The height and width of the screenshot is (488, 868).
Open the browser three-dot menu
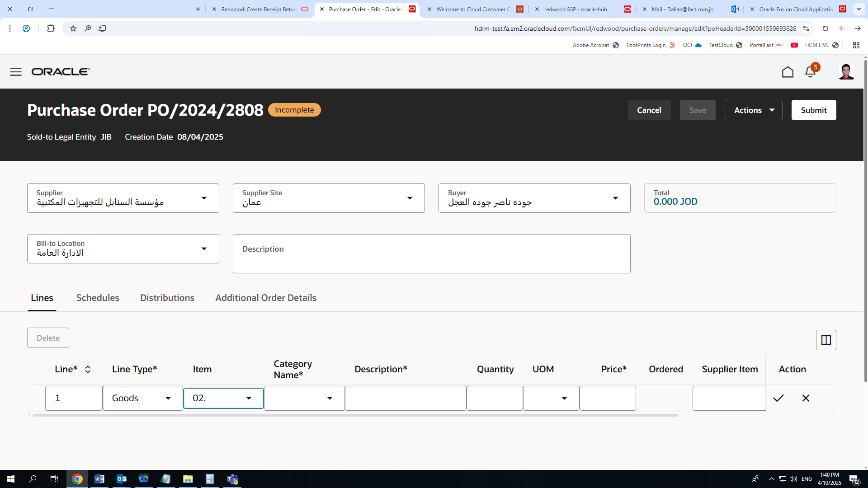[10, 28]
